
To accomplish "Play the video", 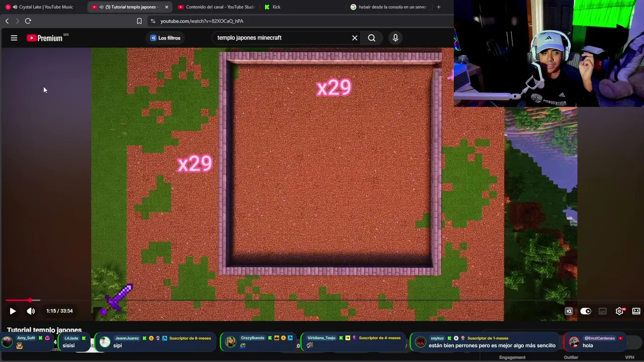I will point(13,311).
